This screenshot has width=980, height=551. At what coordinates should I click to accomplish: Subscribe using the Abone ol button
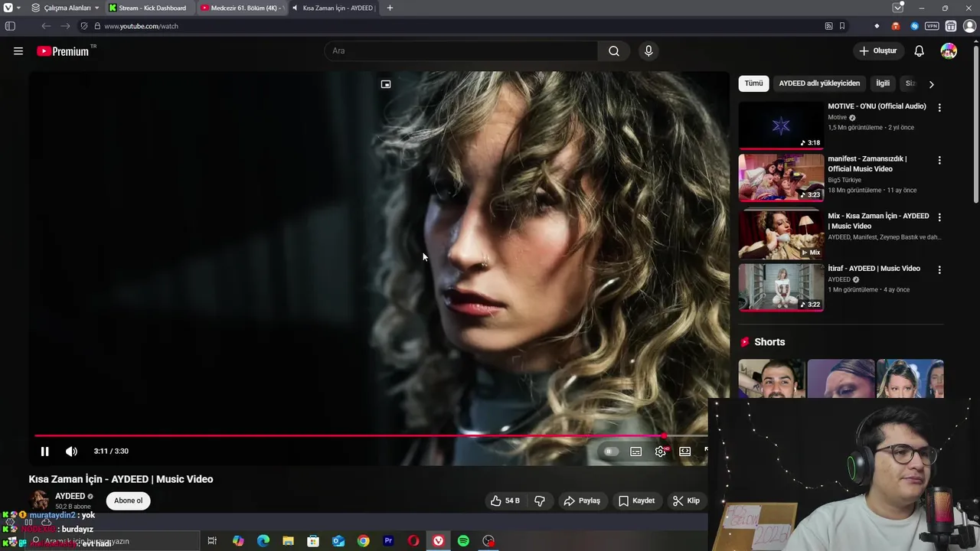128,500
